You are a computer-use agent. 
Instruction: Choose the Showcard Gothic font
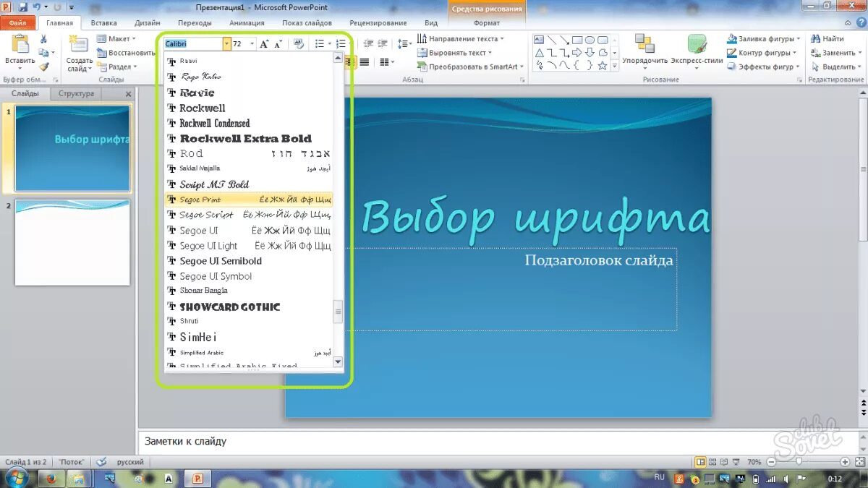tap(249, 307)
